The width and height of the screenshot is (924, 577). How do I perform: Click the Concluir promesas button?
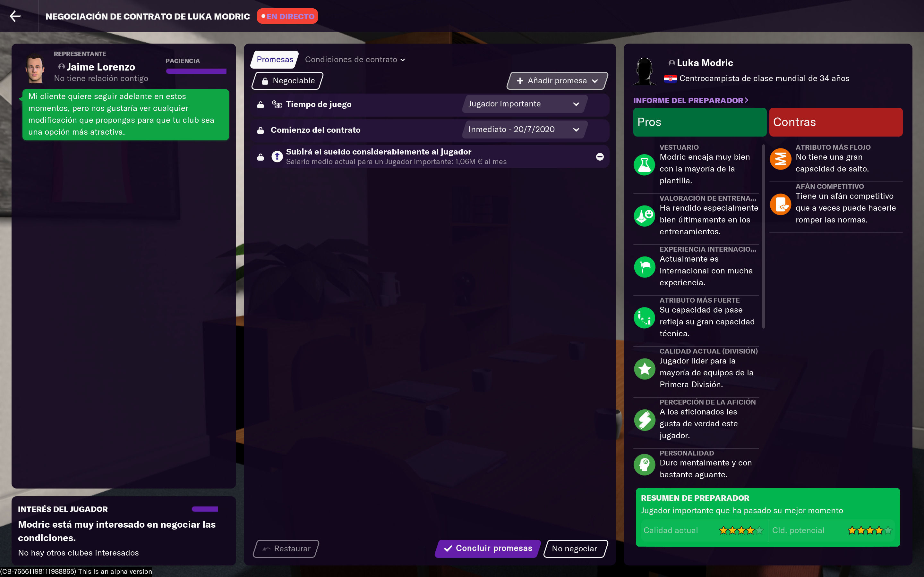click(488, 548)
